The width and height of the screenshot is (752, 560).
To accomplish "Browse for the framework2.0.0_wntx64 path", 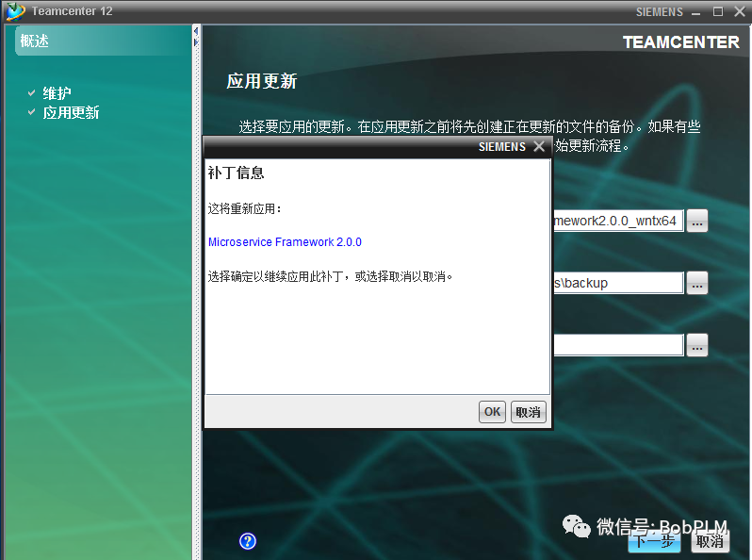I will 696,221.
